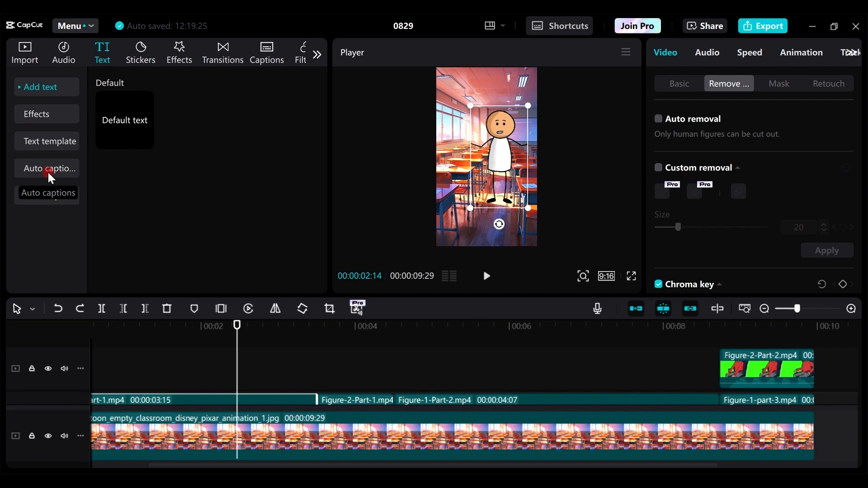Open the timeline cover settings icon
Viewport: 868px width, 488px height.
point(745,309)
